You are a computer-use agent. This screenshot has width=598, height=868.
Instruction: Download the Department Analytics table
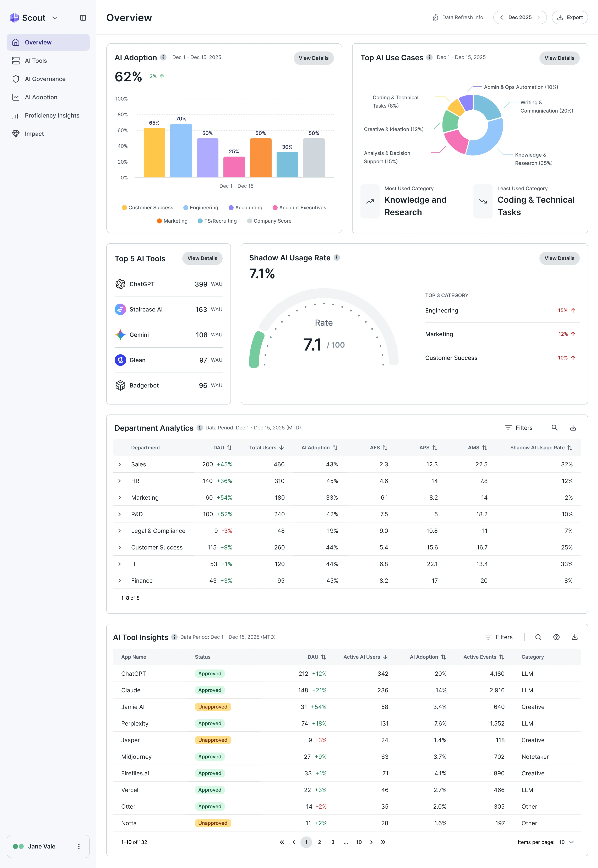(x=573, y=428)
